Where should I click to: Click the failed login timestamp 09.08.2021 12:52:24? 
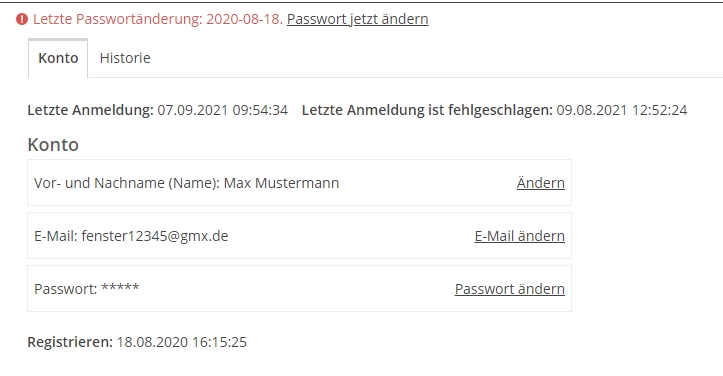pos(622,110)
